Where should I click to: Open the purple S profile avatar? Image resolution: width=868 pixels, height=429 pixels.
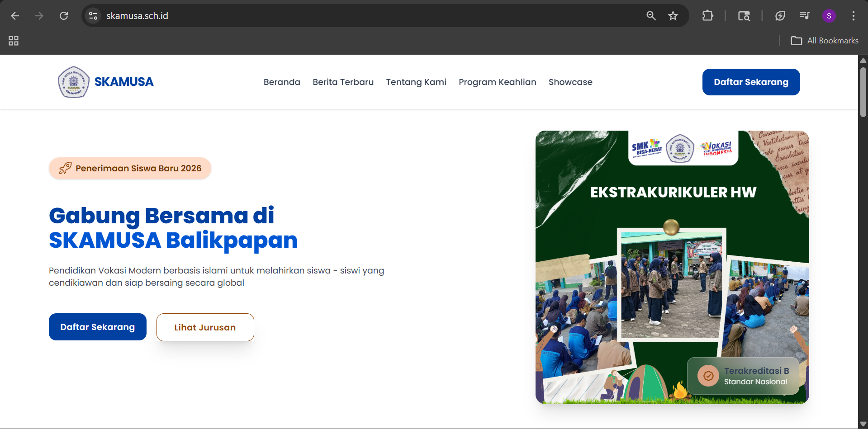tap(829, 16)
